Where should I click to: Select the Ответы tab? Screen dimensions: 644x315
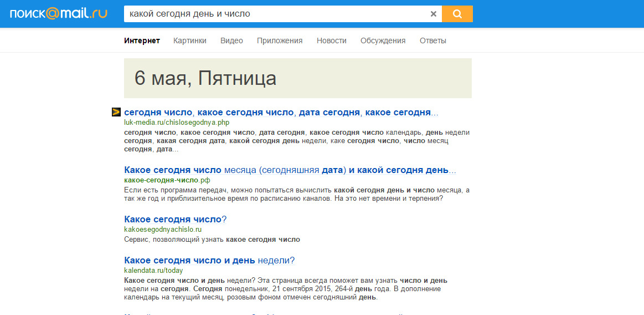pyautogui.click(x=432, y=40)
